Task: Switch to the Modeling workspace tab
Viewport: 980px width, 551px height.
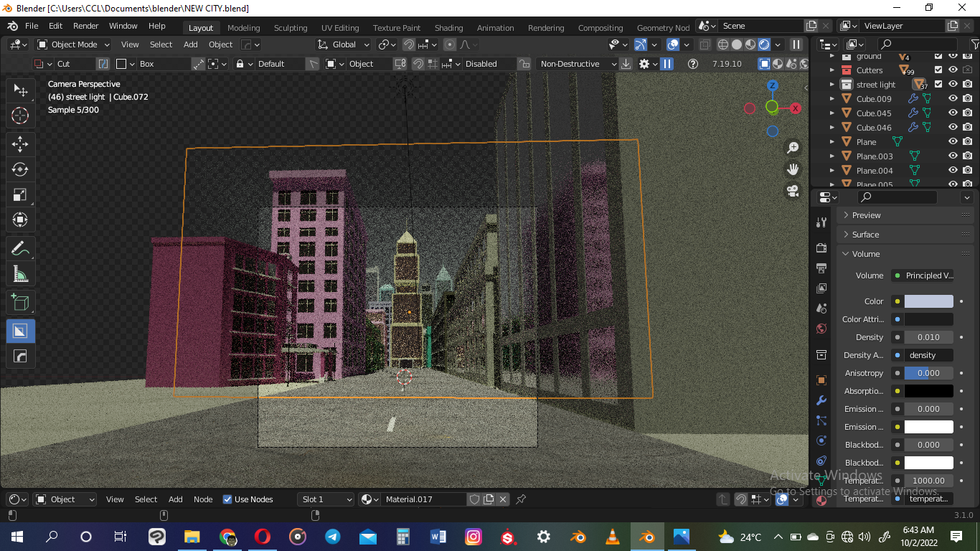Action: point(244,28)
